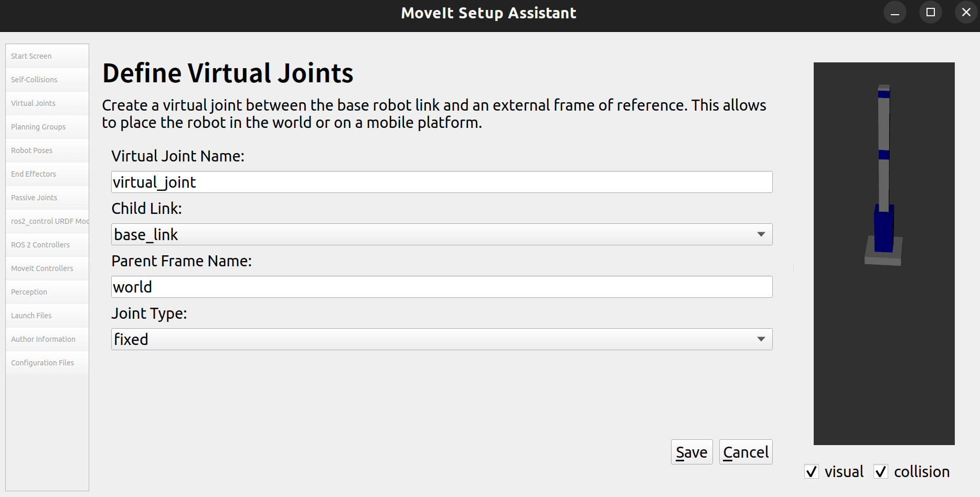This screenshot has height=497, width=980.
Task: Toggle the collision checkbox
Action: (x=881, y=471)
